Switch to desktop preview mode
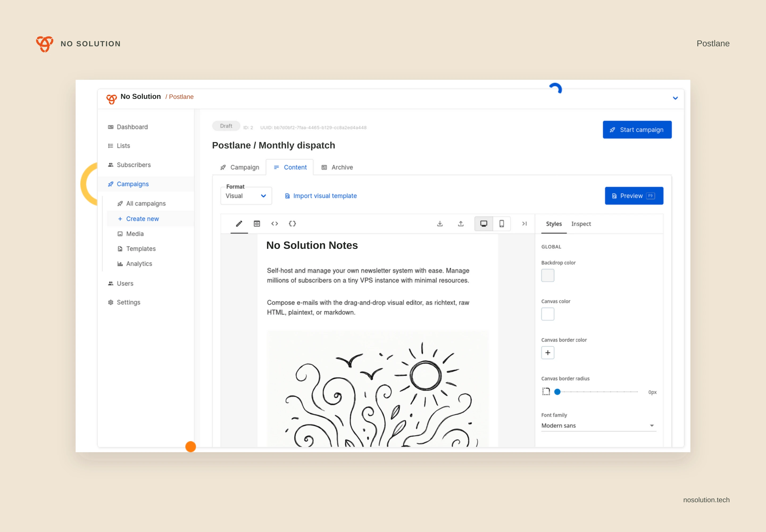766x532 pixels. point(484,224)
